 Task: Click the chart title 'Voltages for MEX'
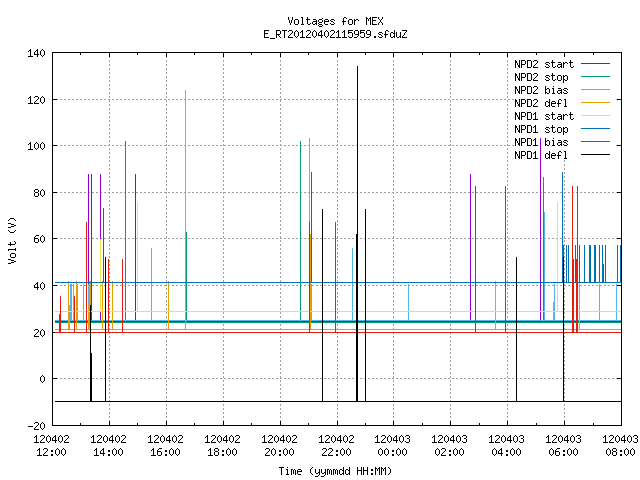335,21
